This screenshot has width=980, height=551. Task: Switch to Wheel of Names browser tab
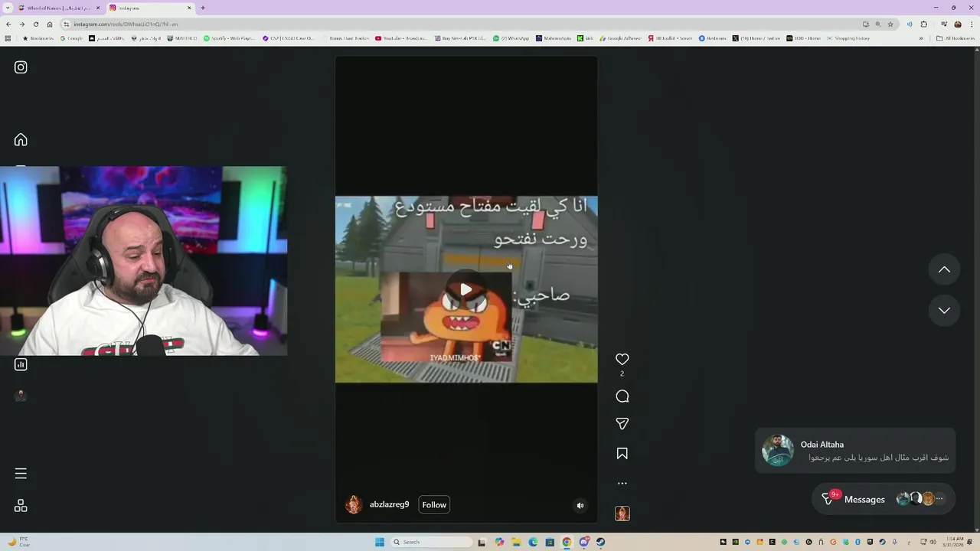(58, 8)
